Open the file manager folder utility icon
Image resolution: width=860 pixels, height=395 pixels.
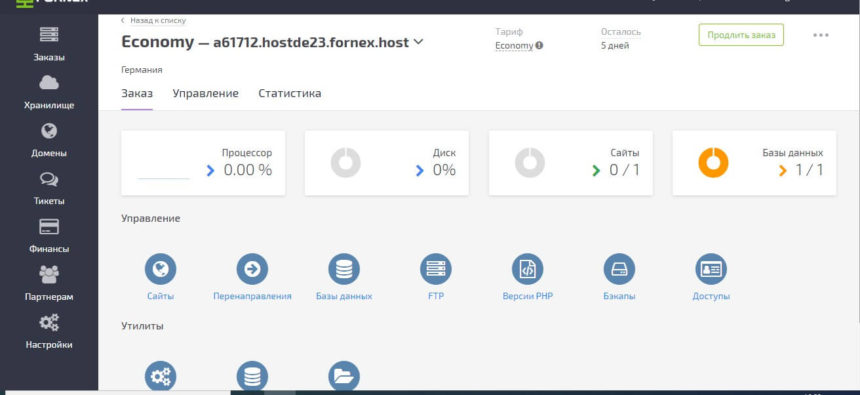tap(344, 376)
